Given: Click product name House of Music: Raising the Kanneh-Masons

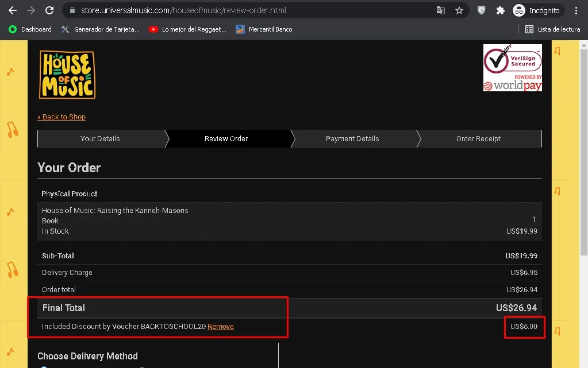Looking at the screenshot, I should pos(115,211).
